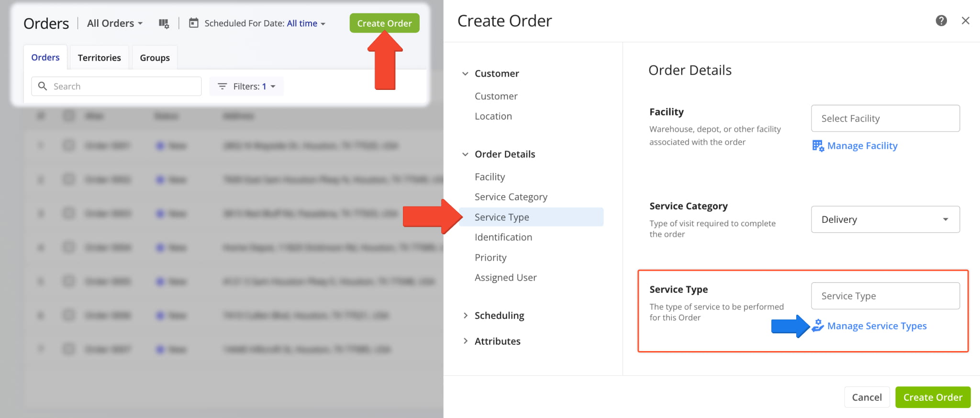Select Customer sub-item in sidebar

coord(496,96)
